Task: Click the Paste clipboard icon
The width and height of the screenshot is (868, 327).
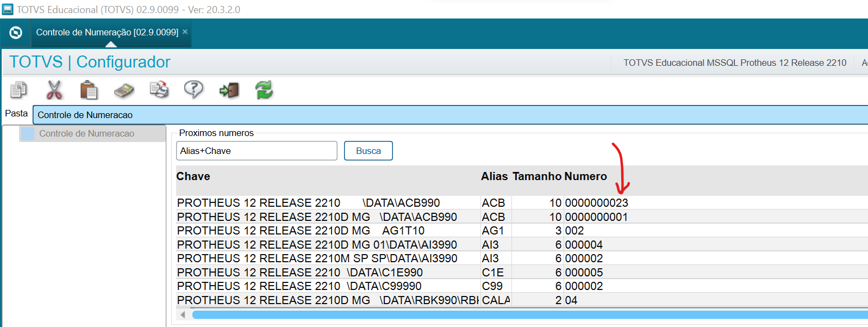Action: (89, 90)
